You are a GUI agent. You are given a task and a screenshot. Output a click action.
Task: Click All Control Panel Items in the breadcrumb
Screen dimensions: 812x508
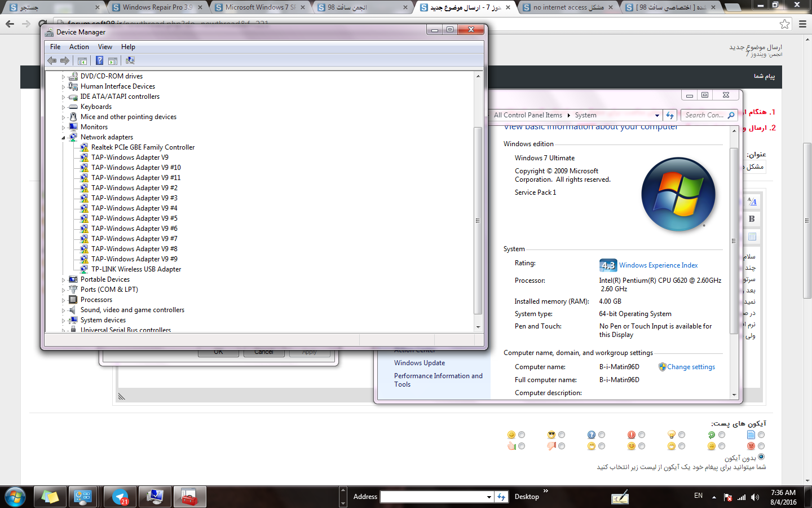[528, 115]
